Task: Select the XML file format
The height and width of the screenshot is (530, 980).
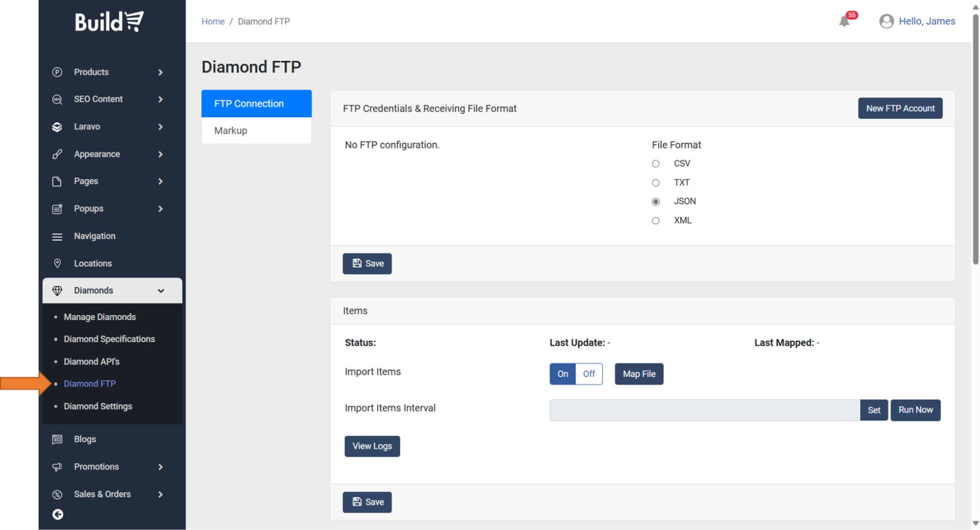Action: pyautogui.click(x=655, y=221)
